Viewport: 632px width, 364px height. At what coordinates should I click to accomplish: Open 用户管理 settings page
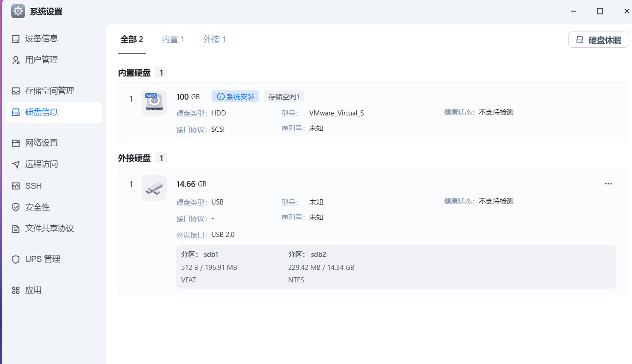[54, 60]
